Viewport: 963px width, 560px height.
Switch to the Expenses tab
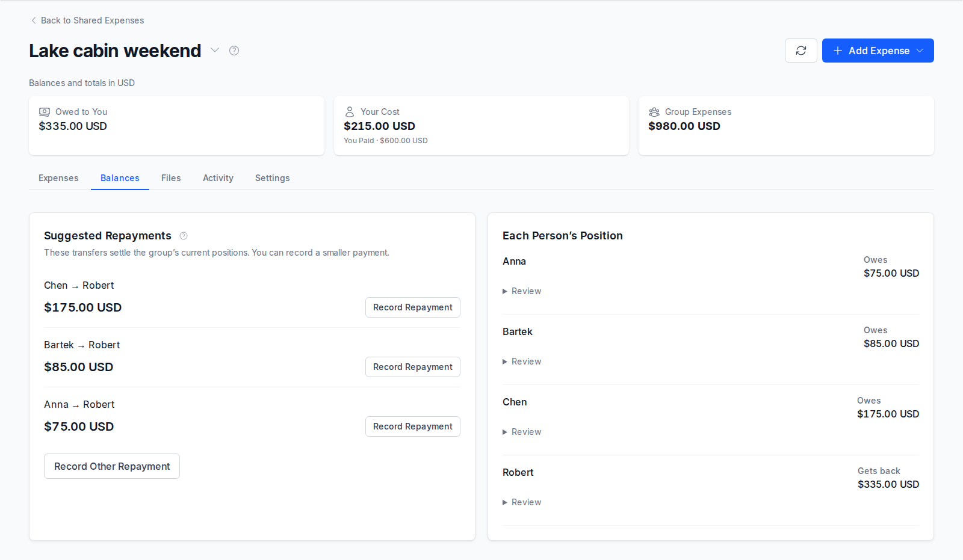(x=58, y=178)
